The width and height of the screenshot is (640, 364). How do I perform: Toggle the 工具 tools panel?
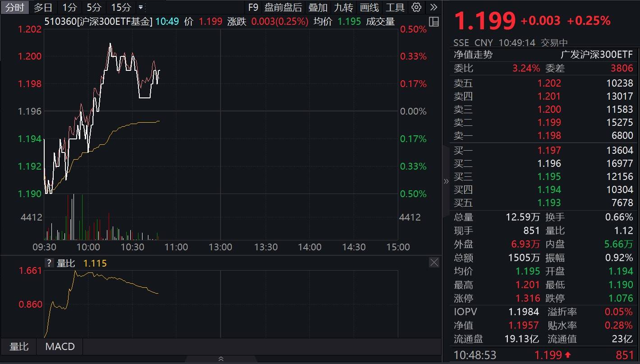tap(395, 7)
